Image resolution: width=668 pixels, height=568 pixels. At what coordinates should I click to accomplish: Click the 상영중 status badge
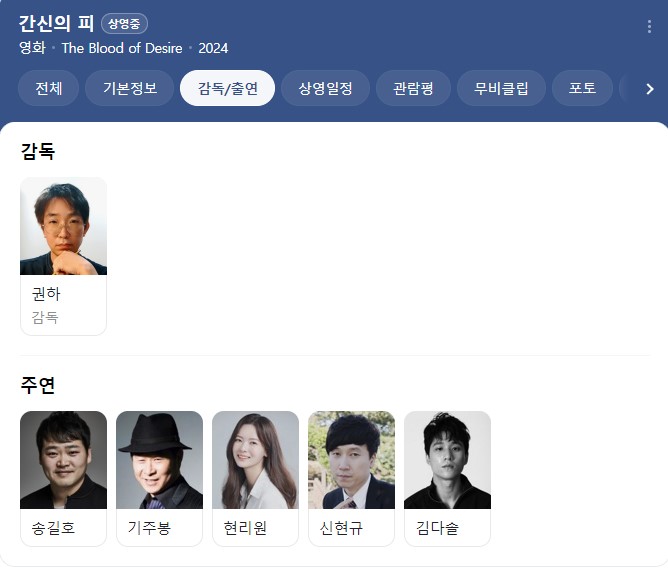[x=124, y=23]
